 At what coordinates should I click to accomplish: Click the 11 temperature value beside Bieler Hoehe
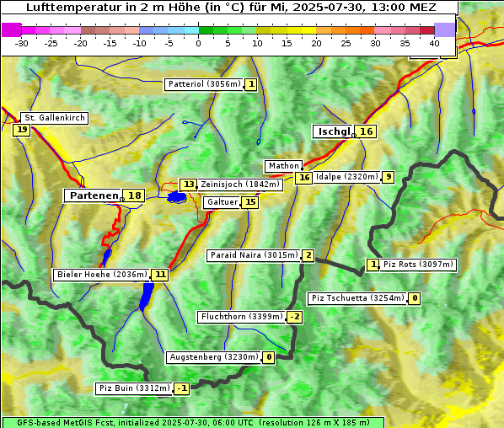coord(160,275)
